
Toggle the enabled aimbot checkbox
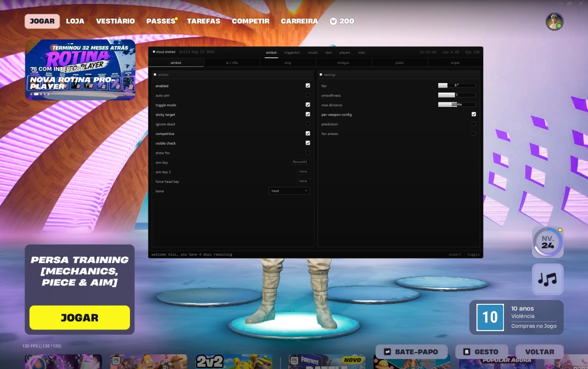coord(308,86)
